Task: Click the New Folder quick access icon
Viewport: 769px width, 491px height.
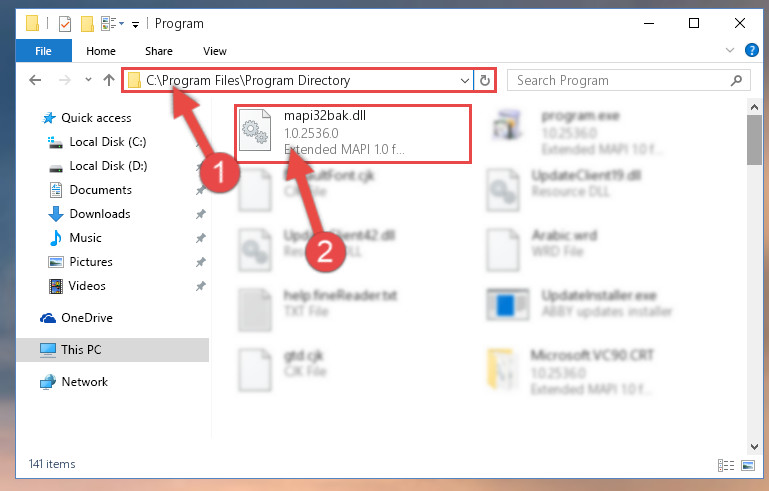Action: (x=87, y=24)
